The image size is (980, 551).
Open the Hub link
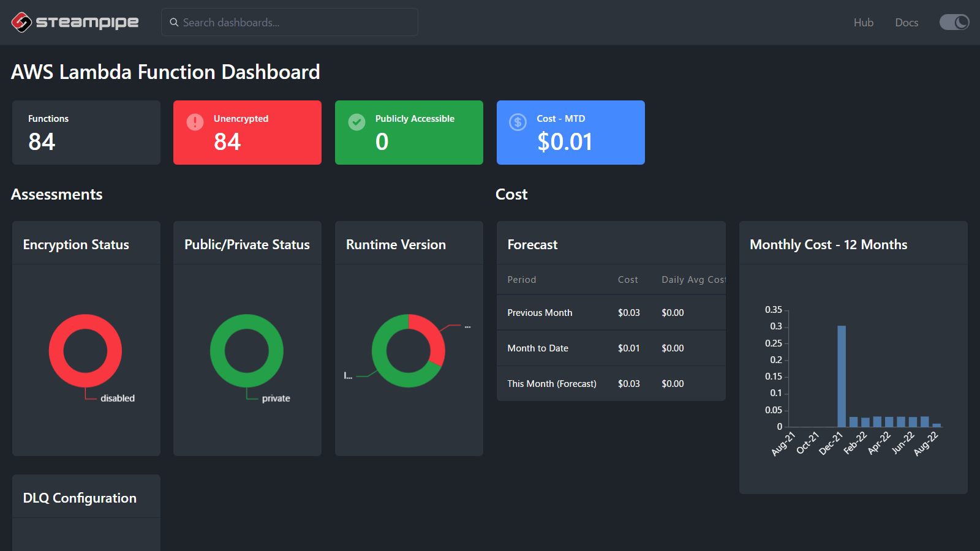pyautogui.click(x=863, y=23)
